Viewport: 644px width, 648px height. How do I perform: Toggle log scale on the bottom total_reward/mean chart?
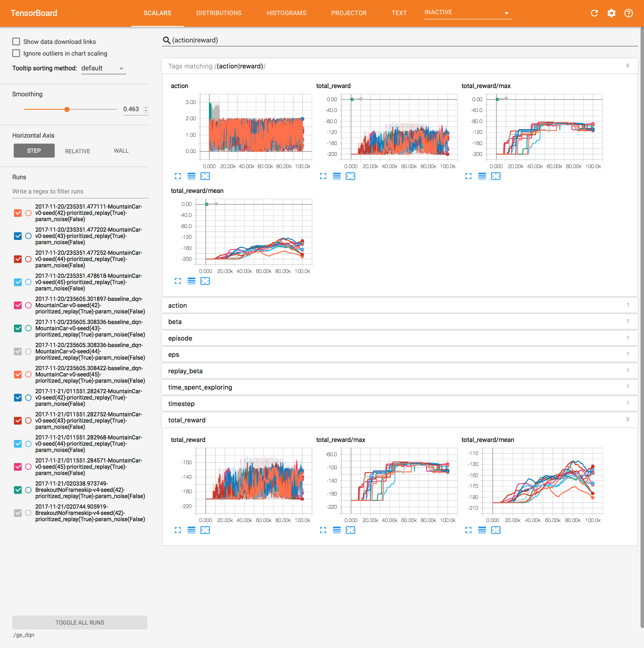point(482,530)
